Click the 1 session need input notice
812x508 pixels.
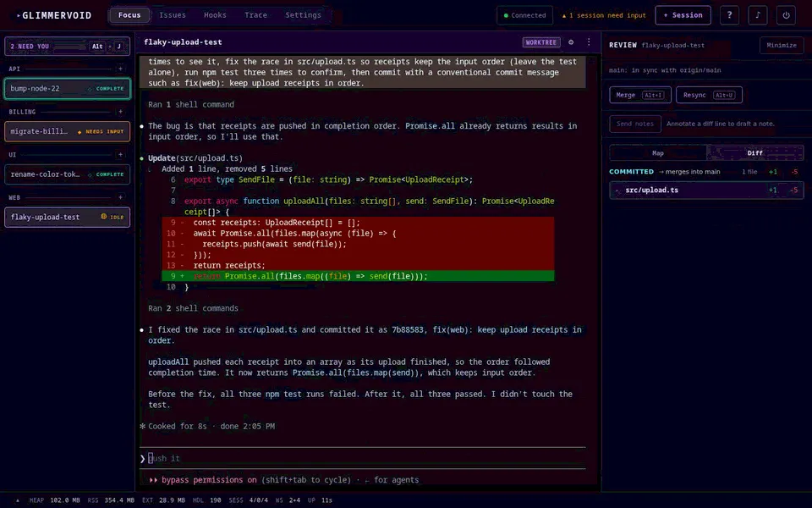click(x=604, y=15)
